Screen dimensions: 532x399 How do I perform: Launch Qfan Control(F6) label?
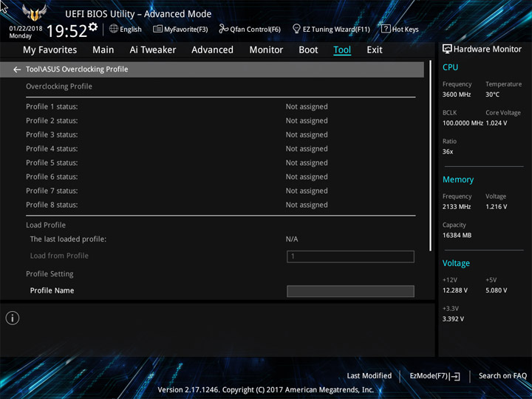tap(256, 29)
